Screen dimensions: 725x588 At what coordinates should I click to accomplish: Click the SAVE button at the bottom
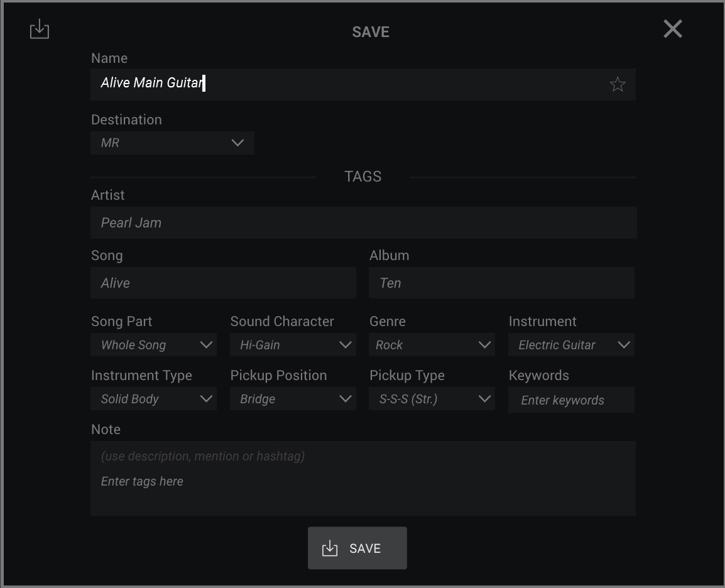(x=357, y=548)
